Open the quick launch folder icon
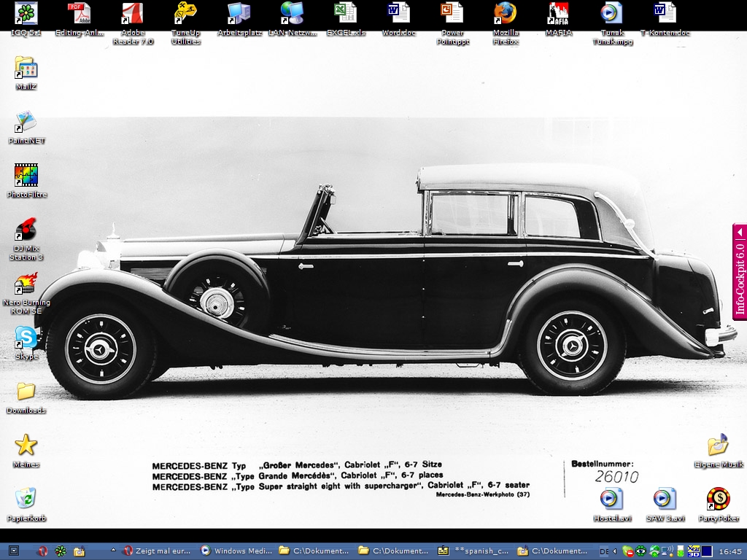The width and height of the screenshot is (747, 560). click(79, 551)
